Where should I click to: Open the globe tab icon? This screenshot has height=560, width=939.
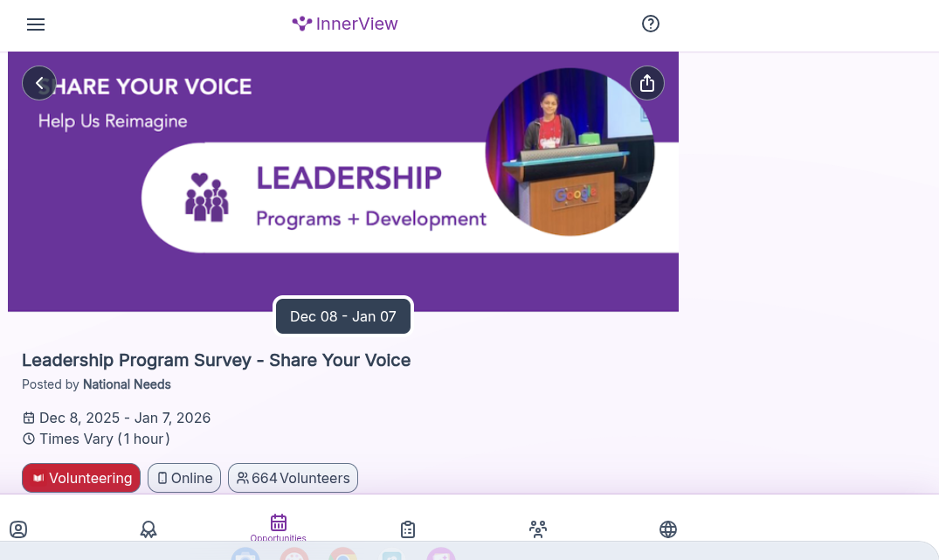[668, 529]
